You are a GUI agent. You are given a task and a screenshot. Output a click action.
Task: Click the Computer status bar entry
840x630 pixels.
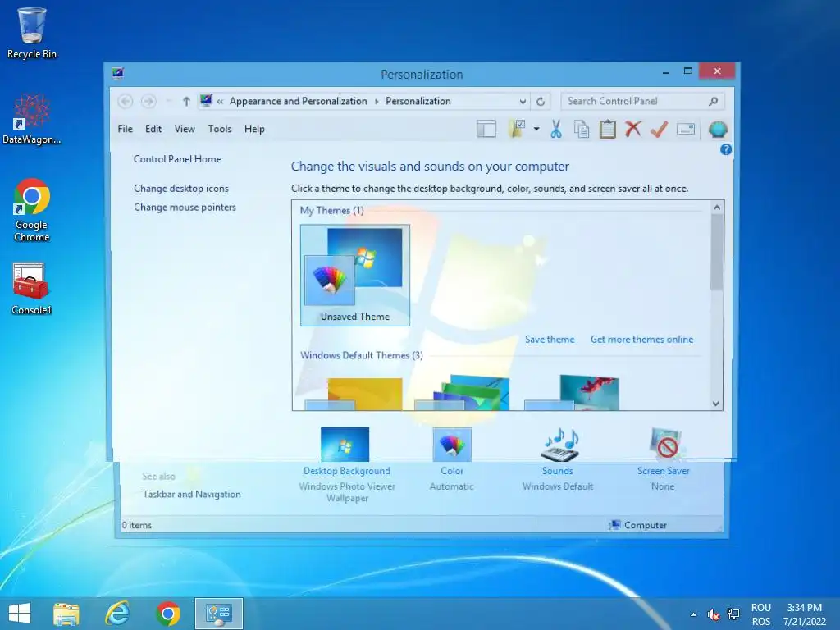click(638, 525)
